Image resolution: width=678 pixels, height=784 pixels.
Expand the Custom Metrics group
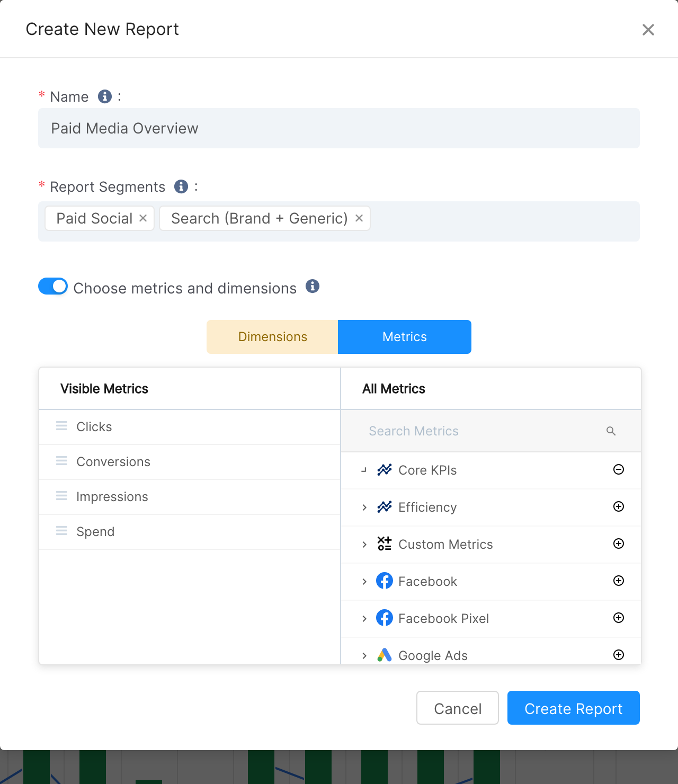pos(364,545)
